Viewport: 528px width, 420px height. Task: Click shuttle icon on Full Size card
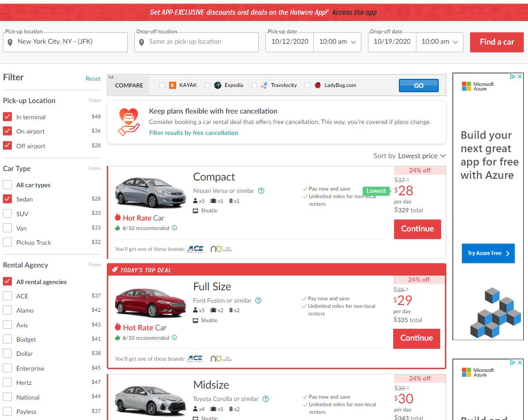click(195, 320)
